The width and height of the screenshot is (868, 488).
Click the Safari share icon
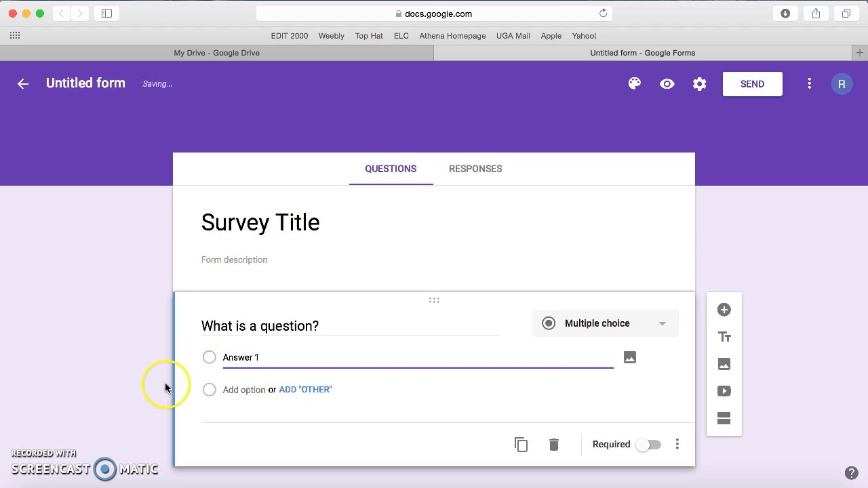click(816, 14)
